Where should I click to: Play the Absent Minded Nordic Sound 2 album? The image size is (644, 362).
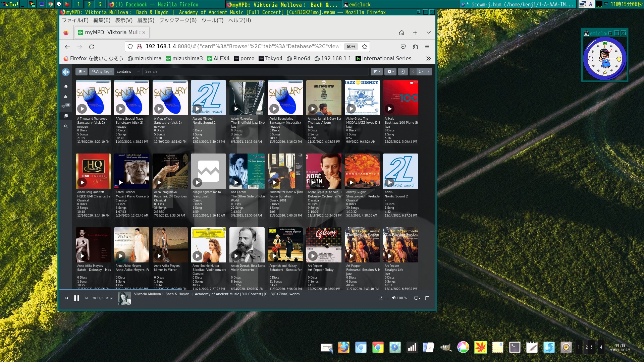pyautogui.click(x=197, y=109)
